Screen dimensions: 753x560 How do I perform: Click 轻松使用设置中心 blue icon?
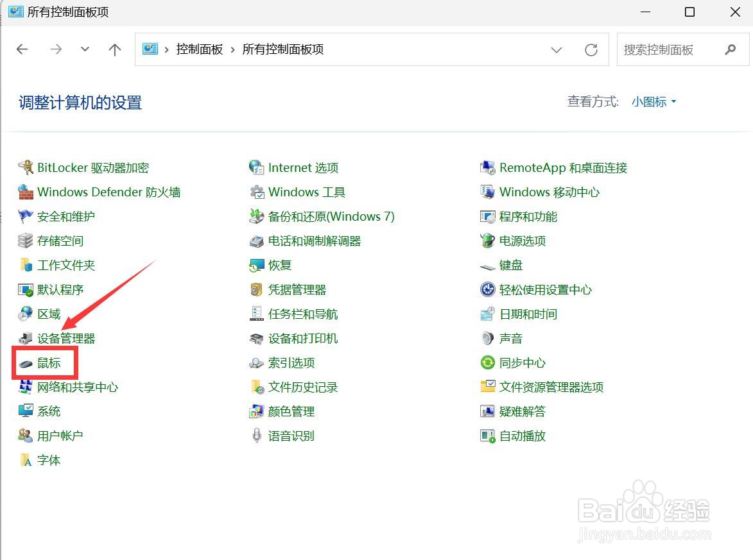487,290
